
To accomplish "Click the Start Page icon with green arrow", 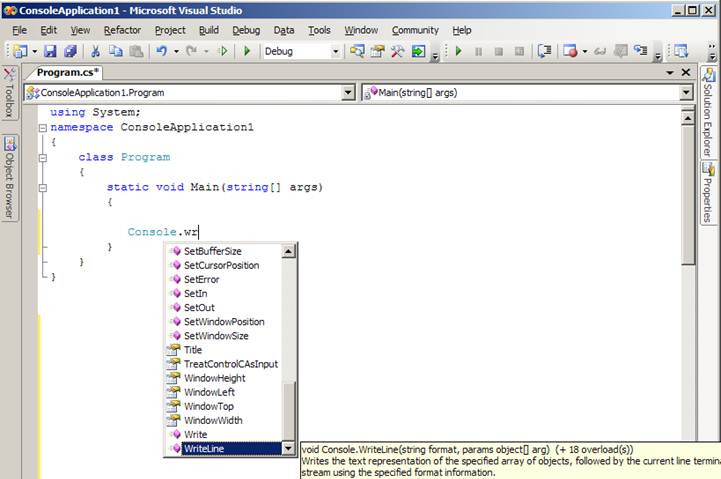I will [418, 51].
